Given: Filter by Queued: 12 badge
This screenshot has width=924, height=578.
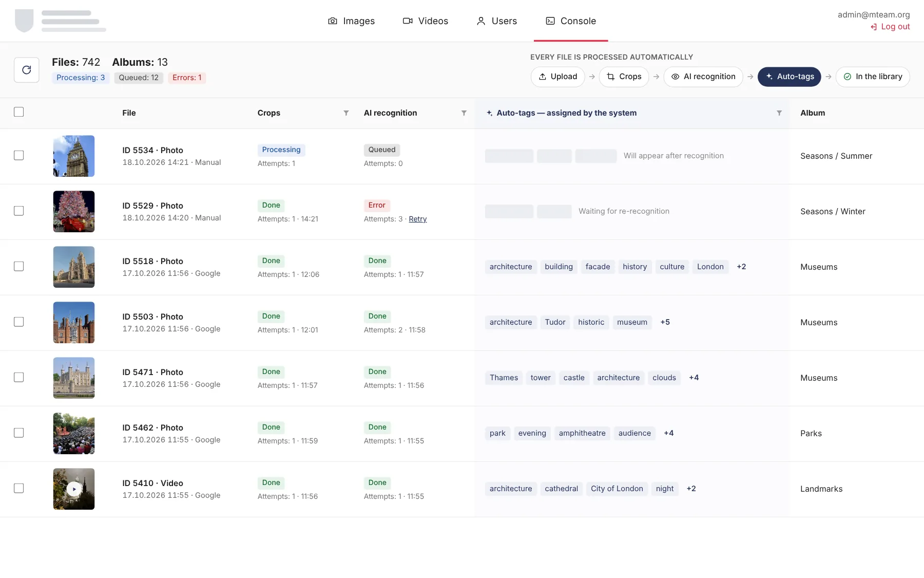Looking at the screenshot, I should click(139, 78).
